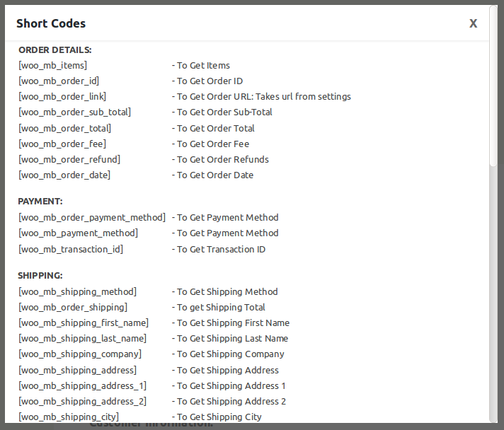Select the [woo_mb_shipping_city] short code
This screenshot has height=430, width=504.
click(x=69, y=417)
